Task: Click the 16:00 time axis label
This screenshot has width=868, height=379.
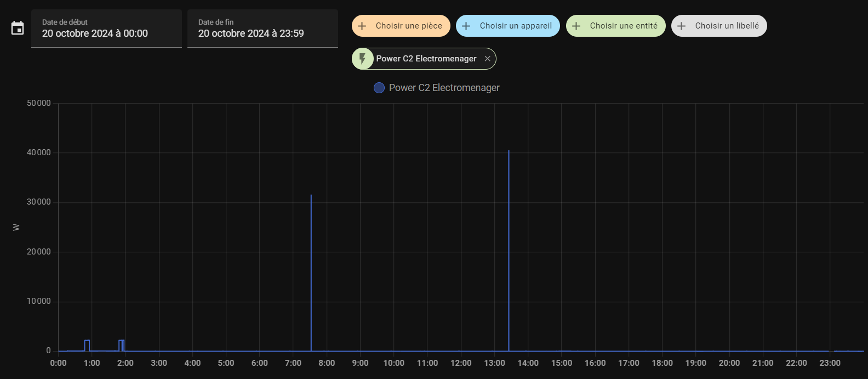Action: [x=595, y=363]
